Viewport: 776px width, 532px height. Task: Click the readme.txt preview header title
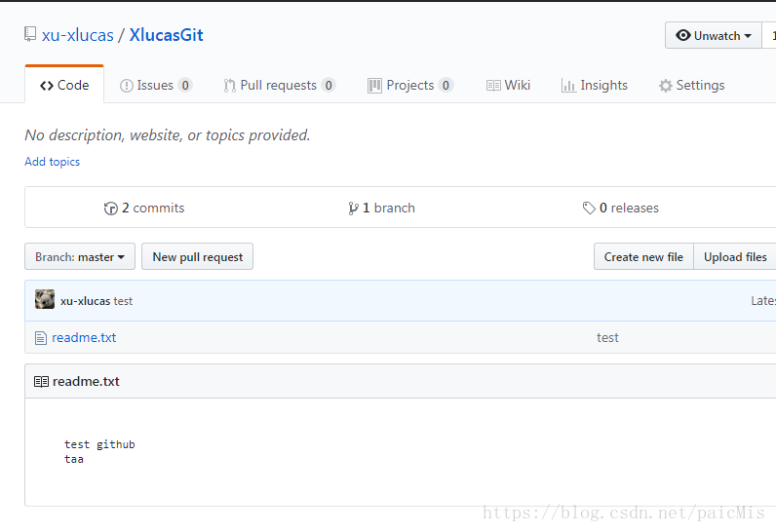pyautogui.click(x=86, y=381)
